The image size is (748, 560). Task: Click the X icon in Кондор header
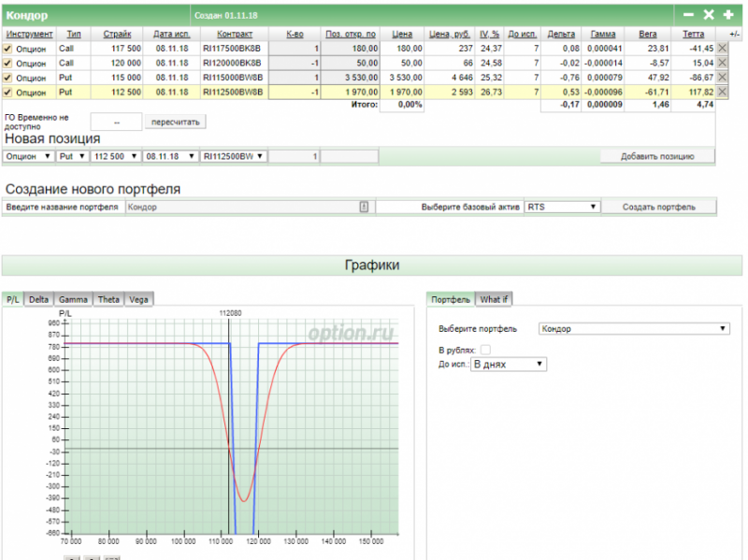[709, 15]
